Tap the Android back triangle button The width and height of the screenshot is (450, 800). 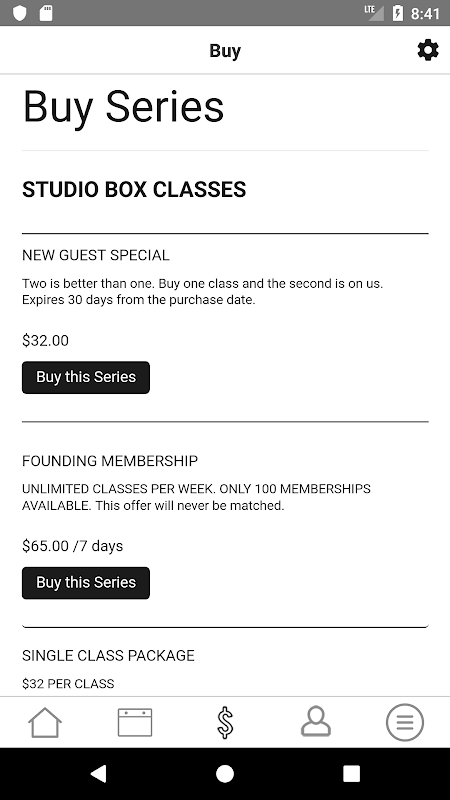coord(98,774)
